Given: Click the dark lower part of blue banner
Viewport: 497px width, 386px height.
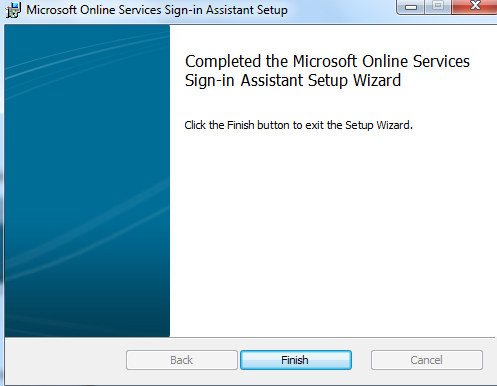Looking at the screenshot, I should [x=87, y=307].
